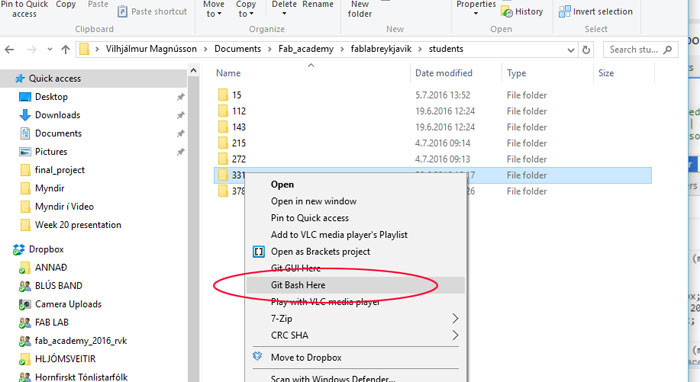Choose Open in new window
This screenshot has height=382, width=700.
tap(314, 201)
